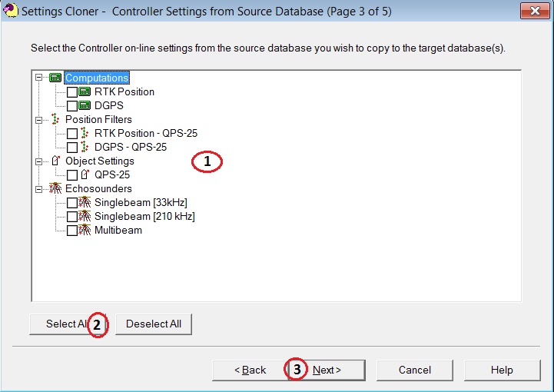Enable the QPS-25 object settings checkbox
The width and height of the screenshot is (554, 392).
tap(71, 175)
